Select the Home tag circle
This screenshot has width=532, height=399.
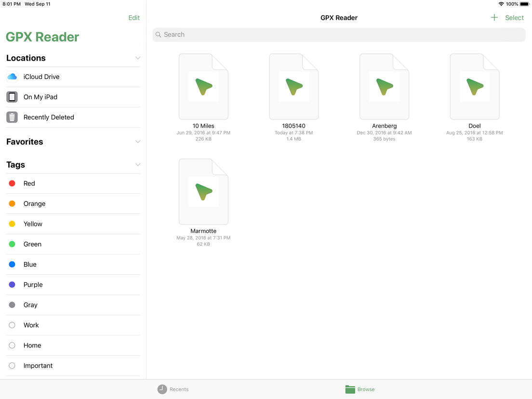point(12,346)
